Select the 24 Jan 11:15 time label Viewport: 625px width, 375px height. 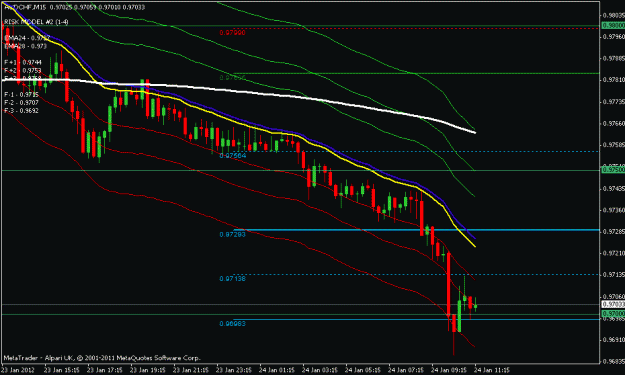(x=491, y=370)
